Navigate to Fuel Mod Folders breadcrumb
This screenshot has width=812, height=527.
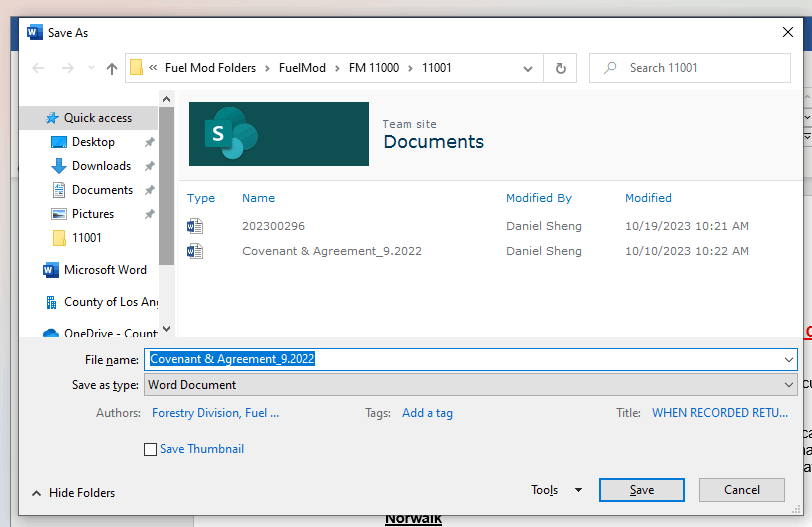210,68
